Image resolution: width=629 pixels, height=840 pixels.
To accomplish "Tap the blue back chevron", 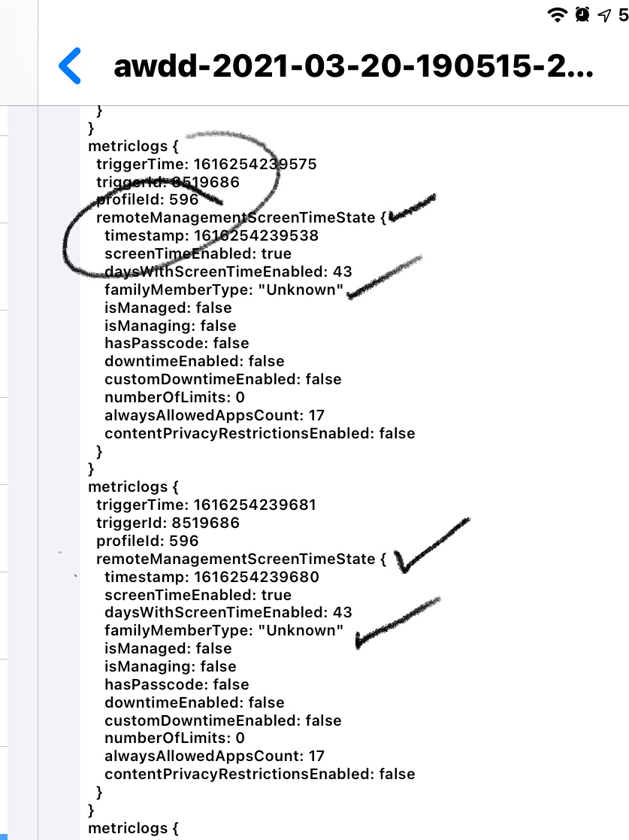I will [70, 66].
